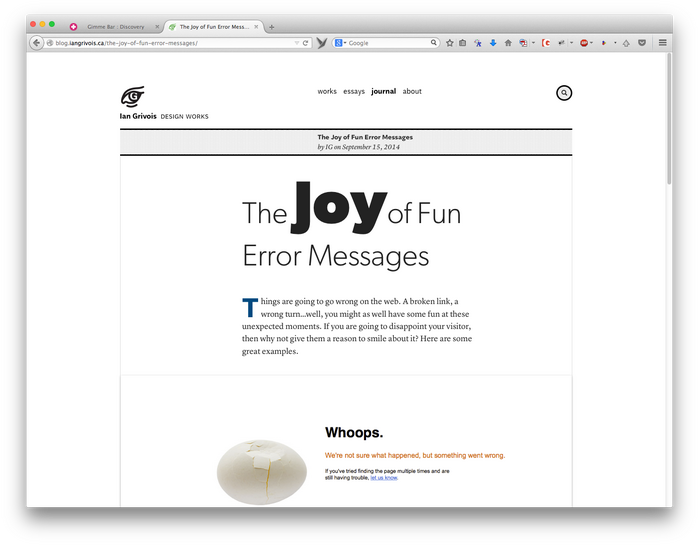Open the downloads blue arrow icon

[x=493, y=43]
